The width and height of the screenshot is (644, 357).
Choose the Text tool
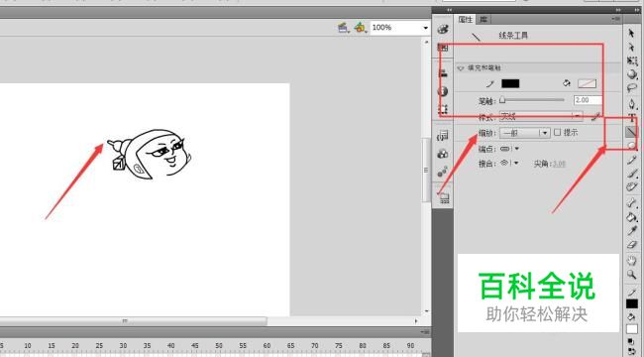632,118
